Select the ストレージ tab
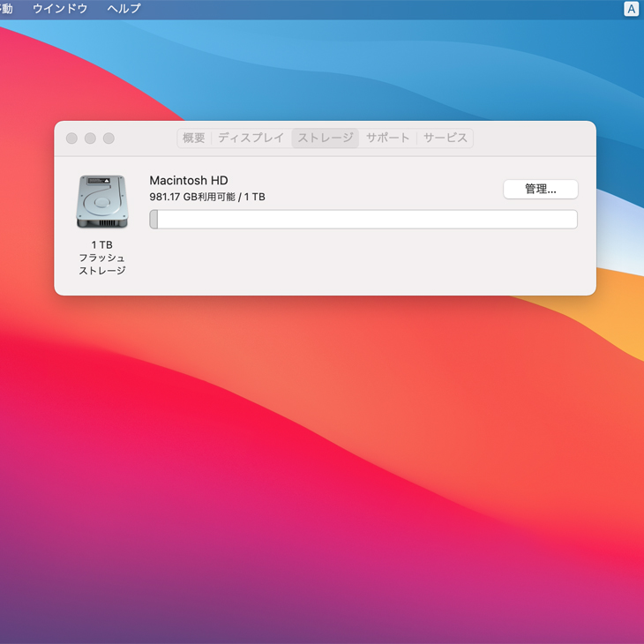Screen dimensions: 644x644 point(325,139)
